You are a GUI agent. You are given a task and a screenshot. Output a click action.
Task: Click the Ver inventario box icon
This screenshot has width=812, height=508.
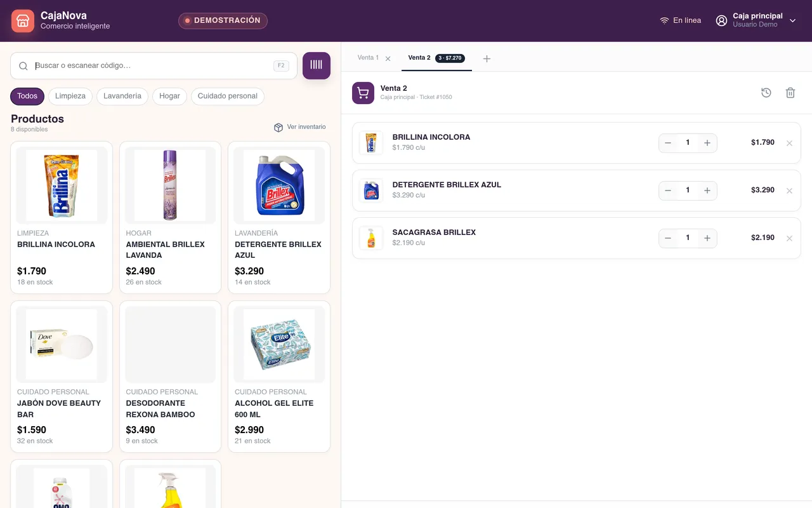pos(278,127)
